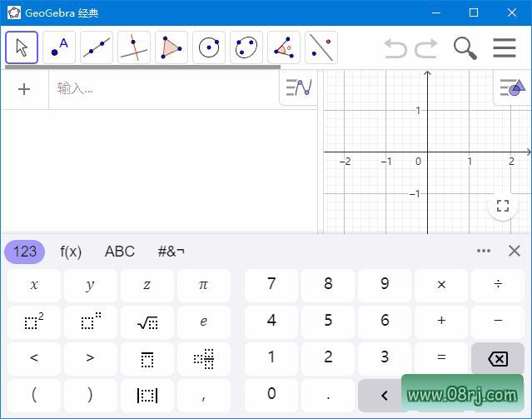
Task: Tap the Euler e key
Action: click(204, 322)
